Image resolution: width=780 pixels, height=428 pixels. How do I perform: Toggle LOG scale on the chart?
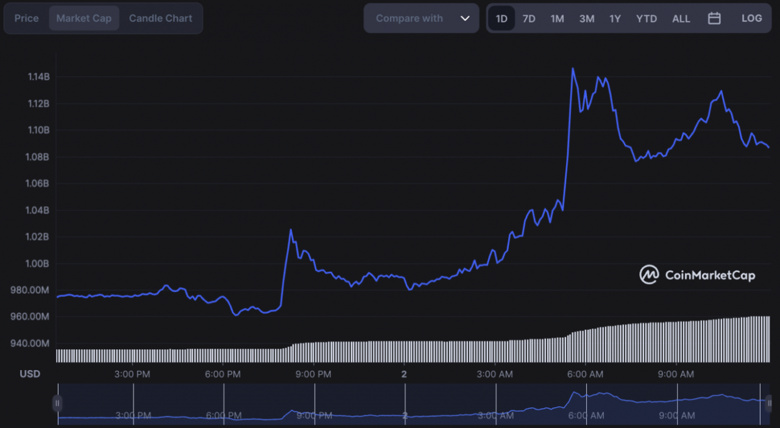coord(751,18)
